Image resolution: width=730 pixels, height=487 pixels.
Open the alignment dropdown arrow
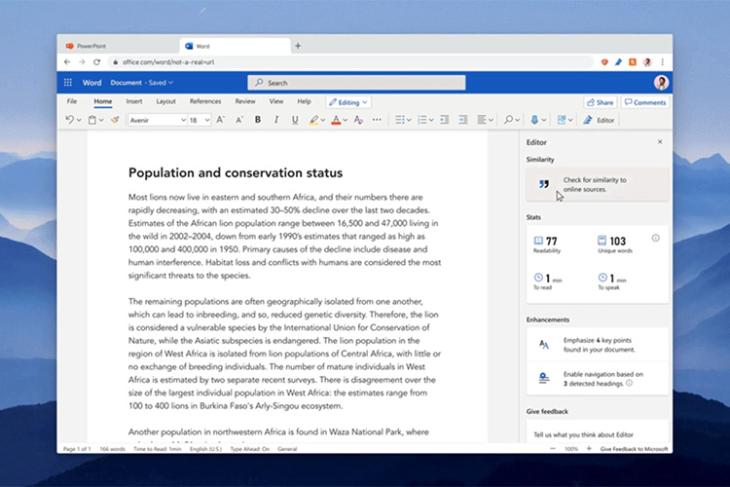[x=491, y=120]
